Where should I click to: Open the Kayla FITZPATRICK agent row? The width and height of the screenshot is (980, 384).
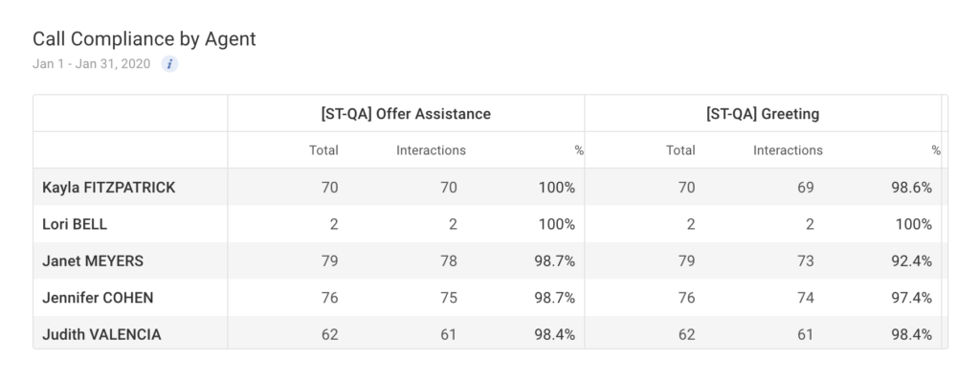tap(109, 188)
